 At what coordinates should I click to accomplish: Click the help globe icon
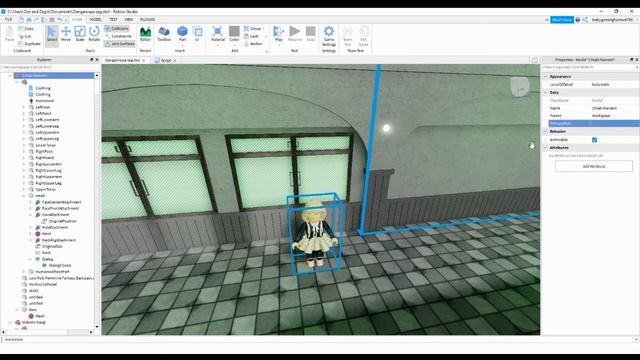pos(578,20)
